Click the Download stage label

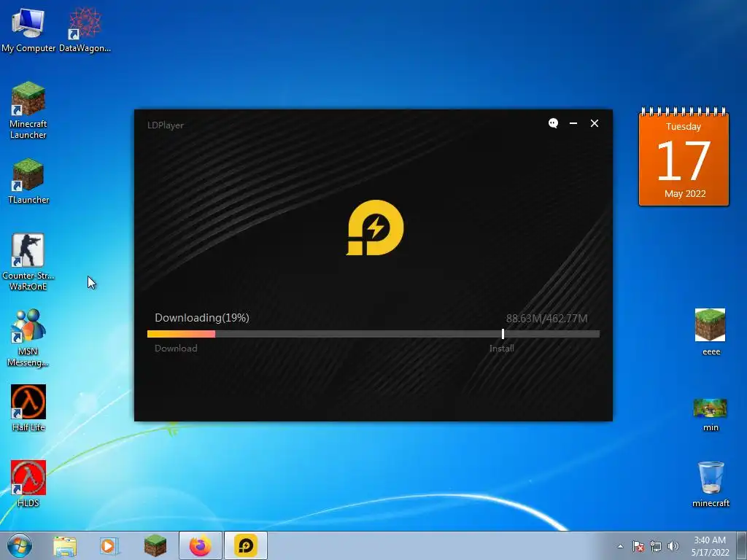tap(176, 348)
